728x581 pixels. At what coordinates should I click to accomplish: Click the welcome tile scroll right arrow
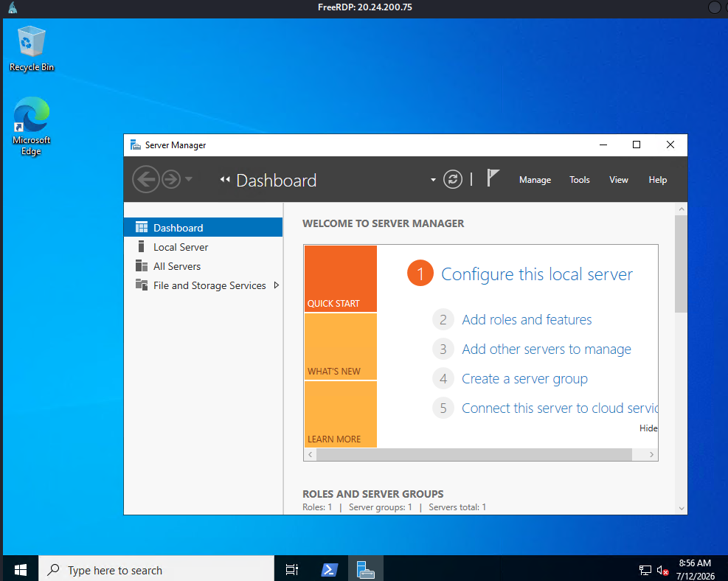click(x=651, y=454)
